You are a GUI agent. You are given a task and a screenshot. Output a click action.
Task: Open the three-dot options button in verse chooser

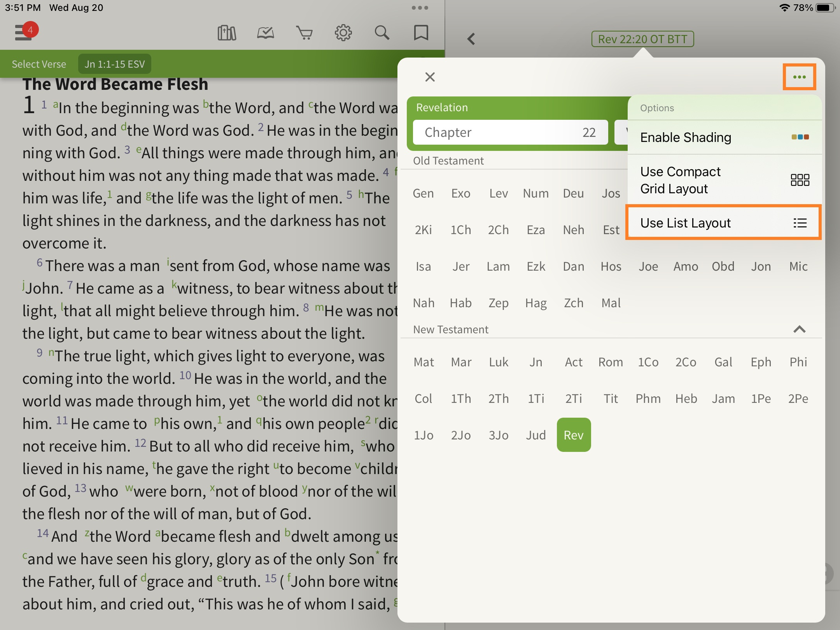tap(799, 77)
